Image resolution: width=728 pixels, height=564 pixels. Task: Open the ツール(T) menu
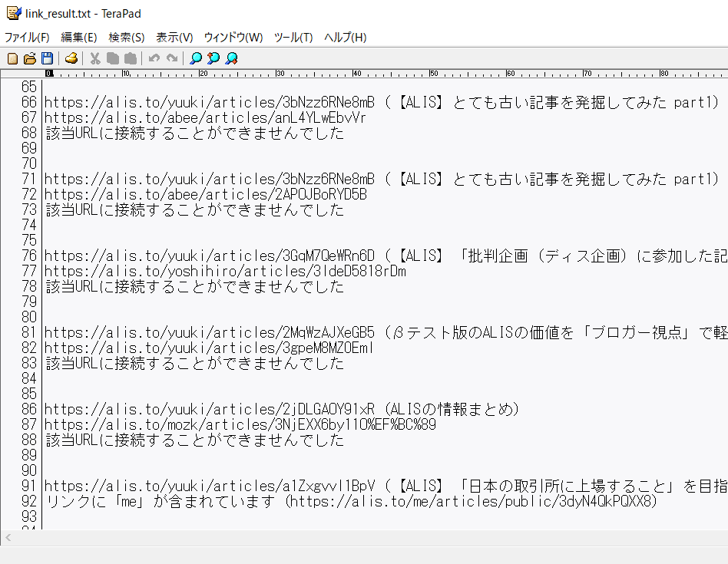(x=293, y=37)
